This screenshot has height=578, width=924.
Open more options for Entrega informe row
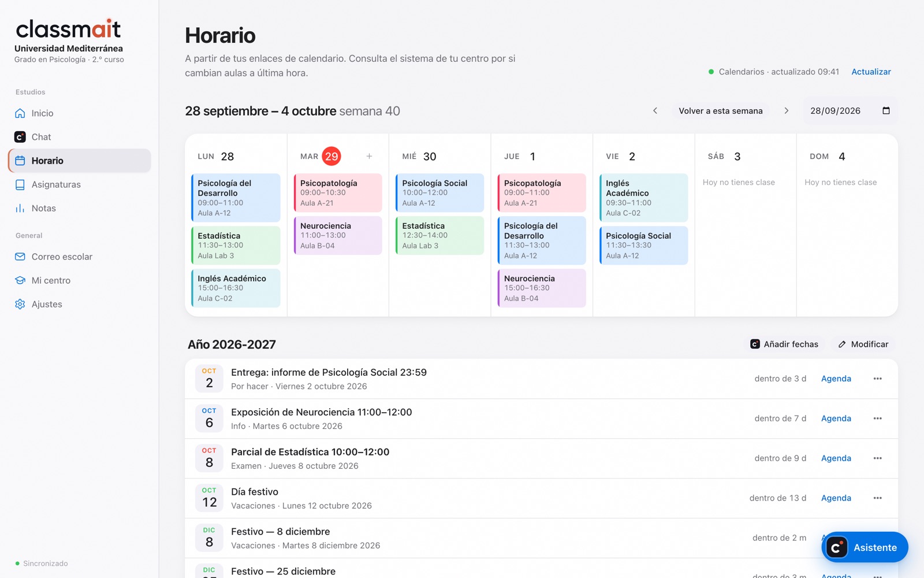pyautogui.click(x=877, y=379)
